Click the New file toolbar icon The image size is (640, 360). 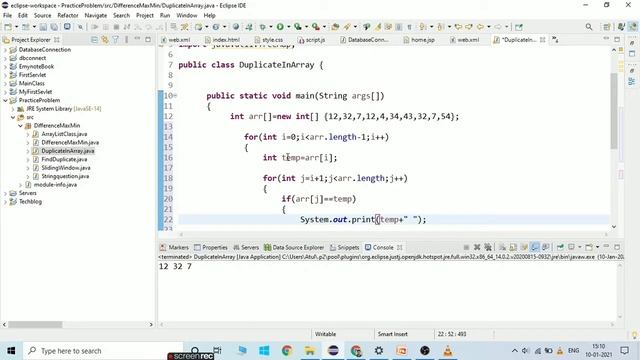click(x=8, y=27)
